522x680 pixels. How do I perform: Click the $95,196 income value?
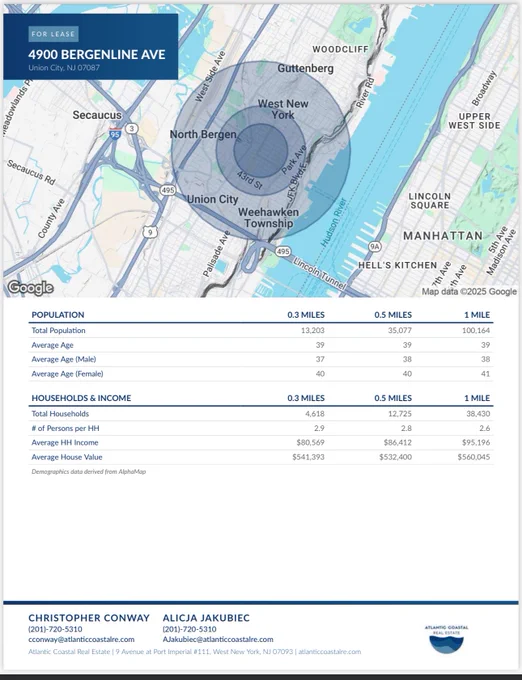pos(476,442)
